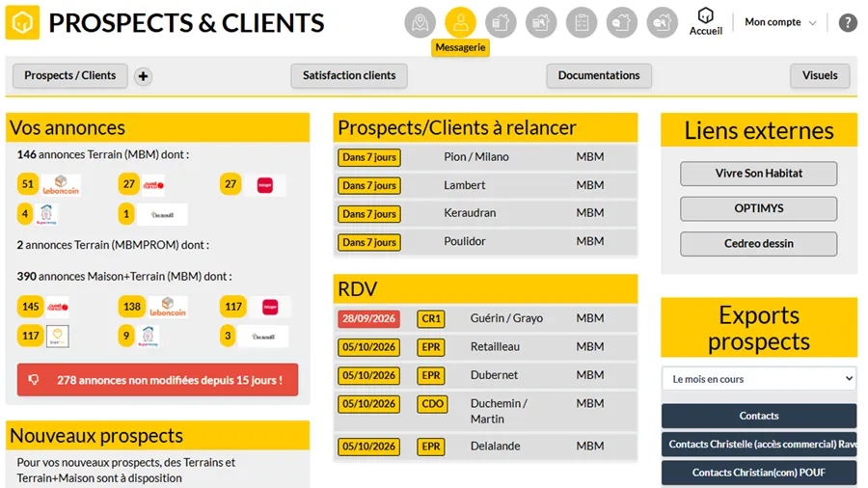Open the Cedreo dessin external link
The height and width of the screenshot is (488, 868).
[x=758, y=244]
